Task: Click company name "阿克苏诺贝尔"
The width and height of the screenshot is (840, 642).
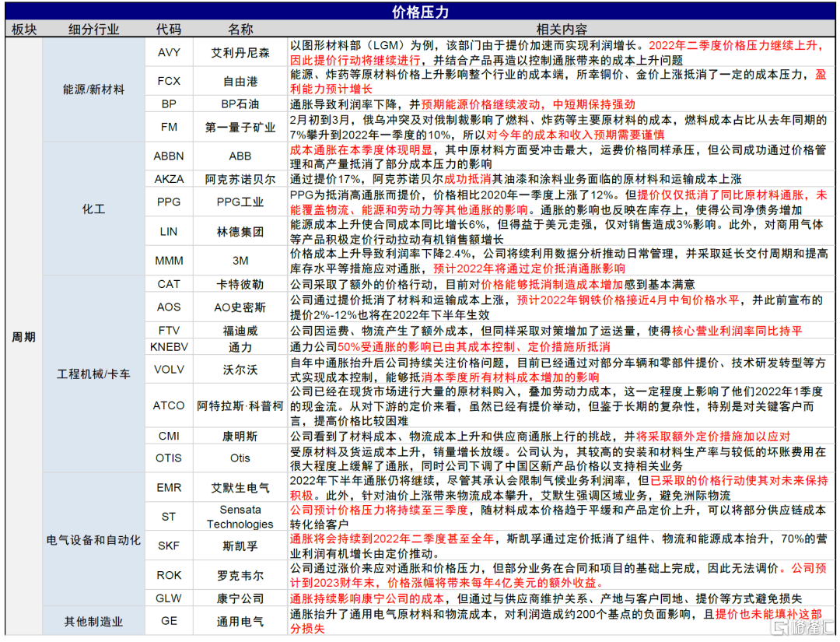Action: (240, 180)
